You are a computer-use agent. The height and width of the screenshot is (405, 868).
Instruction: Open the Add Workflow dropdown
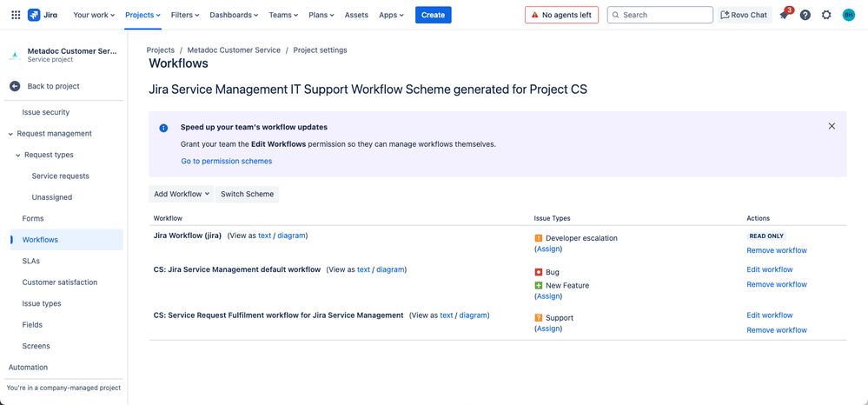click(181, 194)
